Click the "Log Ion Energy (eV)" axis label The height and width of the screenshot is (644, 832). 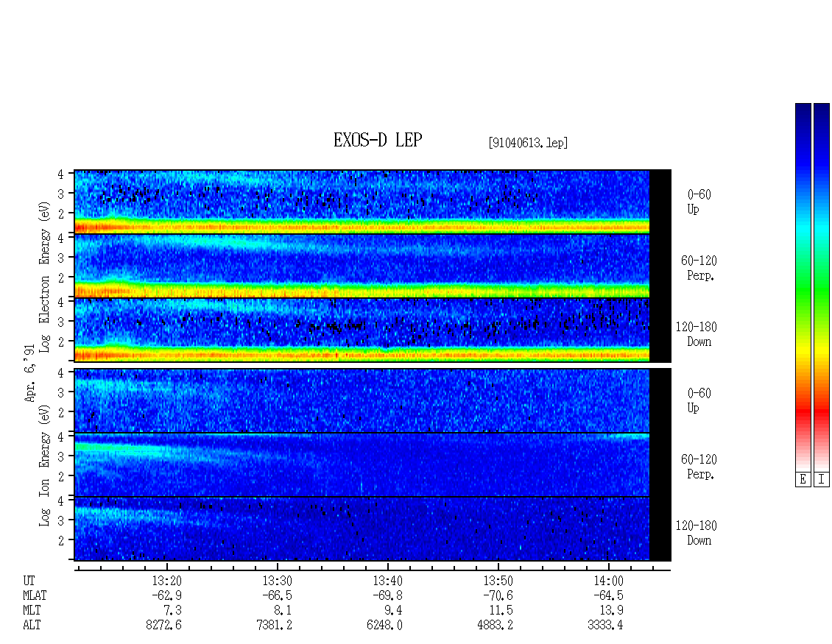click(x=44, y=465)
